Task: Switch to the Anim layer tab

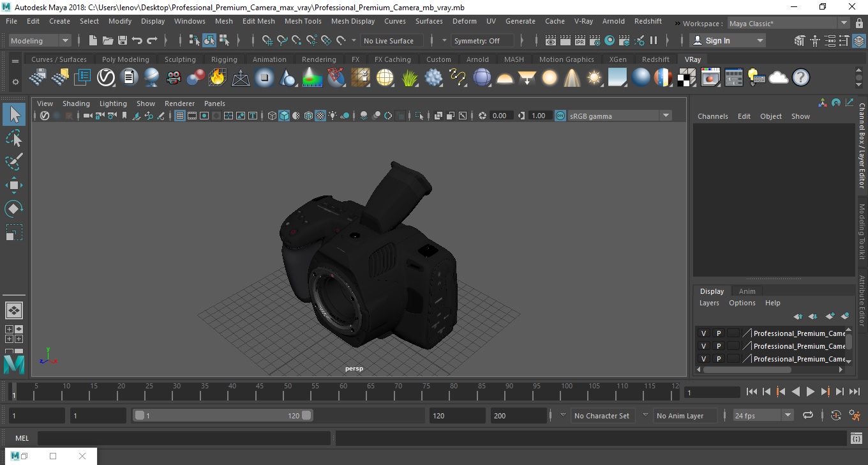Action: point(747,291)
